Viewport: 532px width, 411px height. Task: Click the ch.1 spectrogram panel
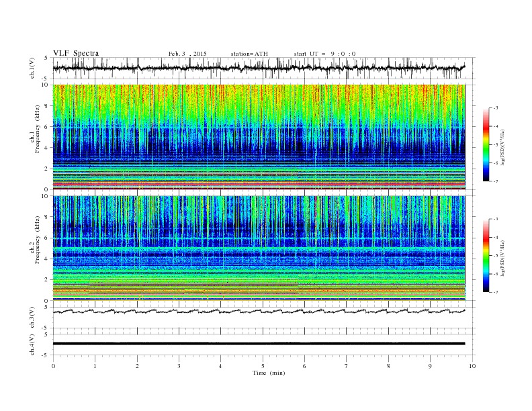pos(259,137)
